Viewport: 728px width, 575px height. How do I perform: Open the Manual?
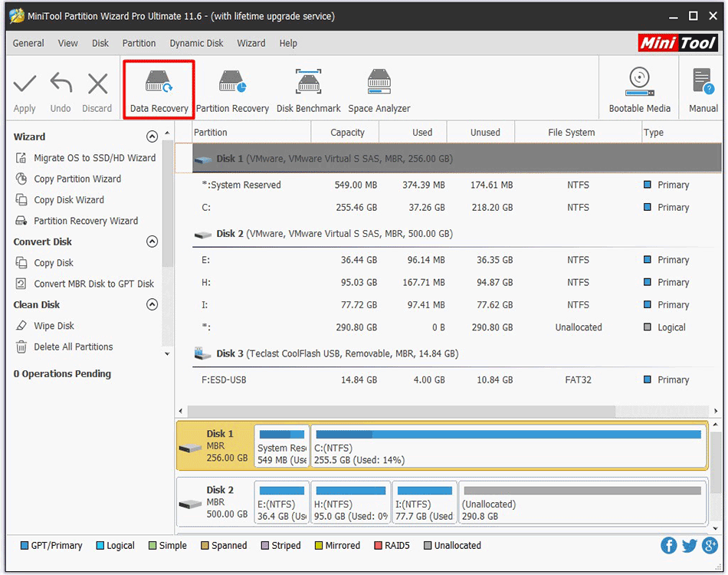[703, 90]
